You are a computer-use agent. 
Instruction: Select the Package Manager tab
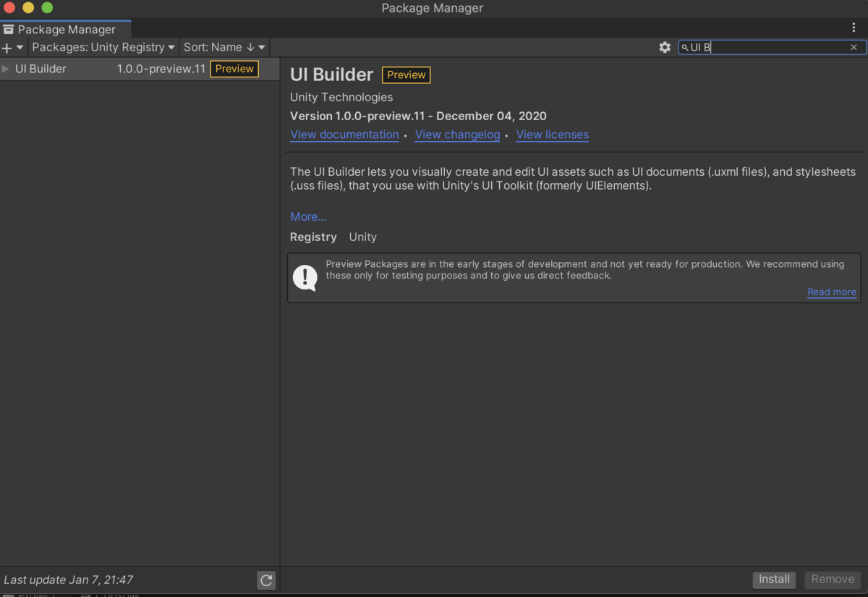pos(66,30)
